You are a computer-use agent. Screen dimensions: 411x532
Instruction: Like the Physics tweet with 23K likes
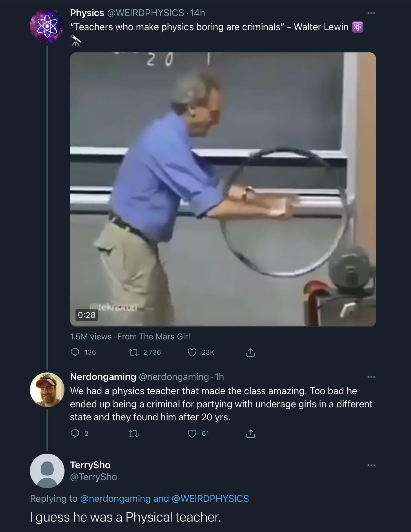click(x=192, y=352)
